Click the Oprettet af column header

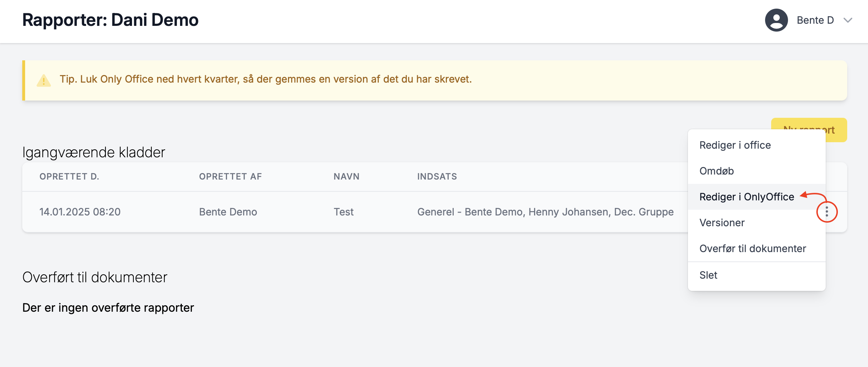(x=230, y=176)
